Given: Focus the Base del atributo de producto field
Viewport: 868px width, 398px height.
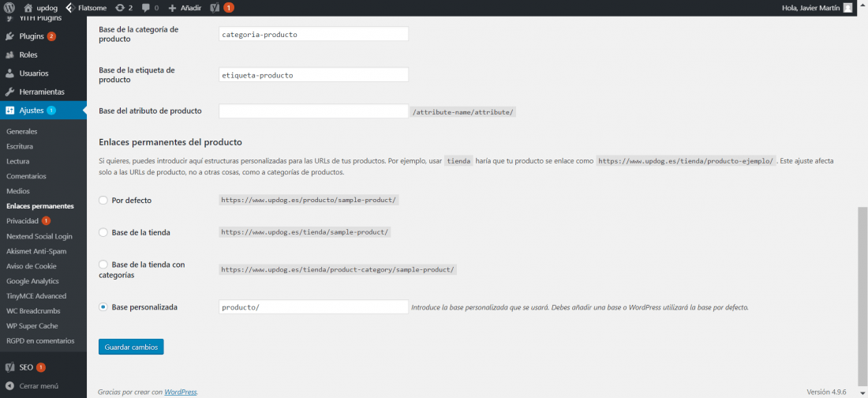Looking at the screenshot, I should tap(314, 111).
